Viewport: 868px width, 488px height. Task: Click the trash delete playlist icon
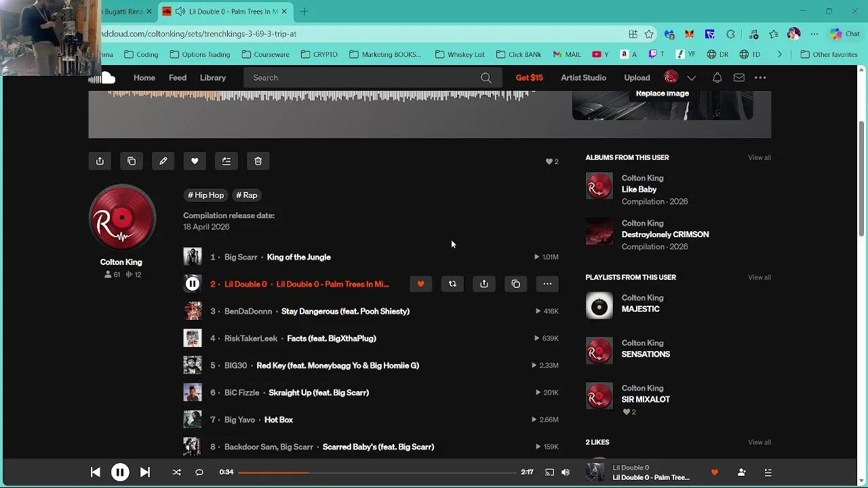tap(258, 161)
